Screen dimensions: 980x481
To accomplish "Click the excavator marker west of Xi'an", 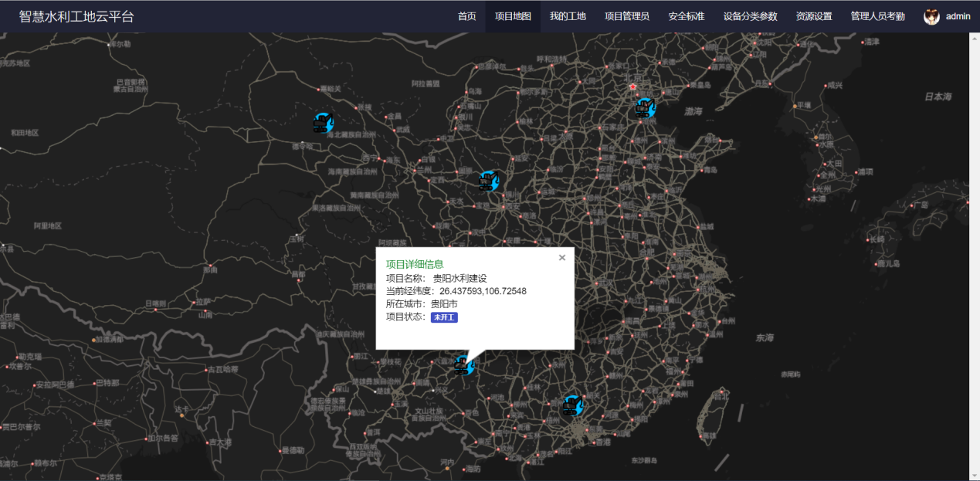I will 488,181.
